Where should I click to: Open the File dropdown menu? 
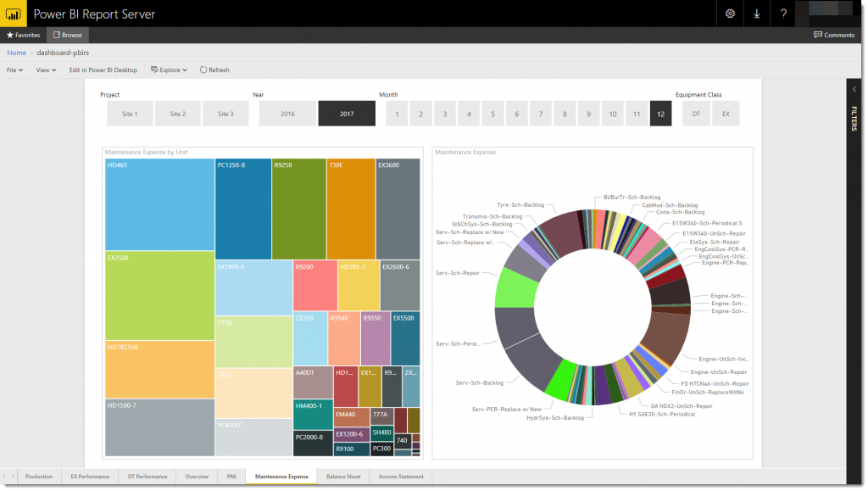point(15,70)
